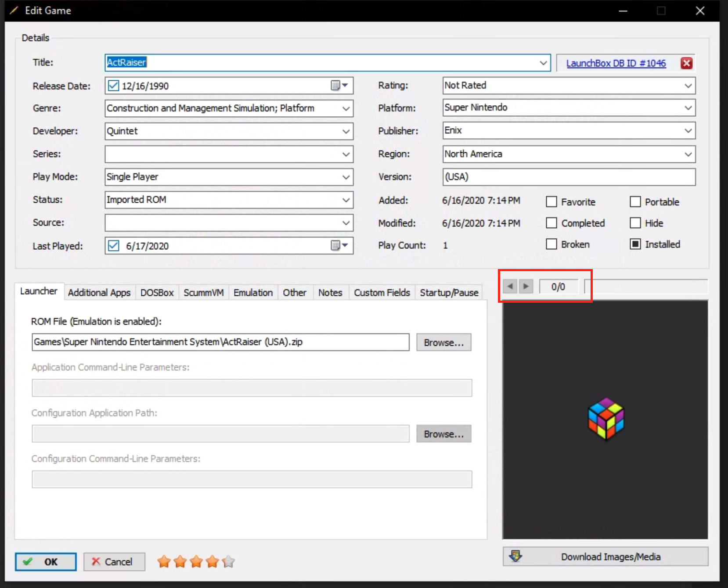This screenshot has height=588, width=728.
Task: Open the Release Date calendar picker
Action: pyautogui.click(x=339, y=86)
